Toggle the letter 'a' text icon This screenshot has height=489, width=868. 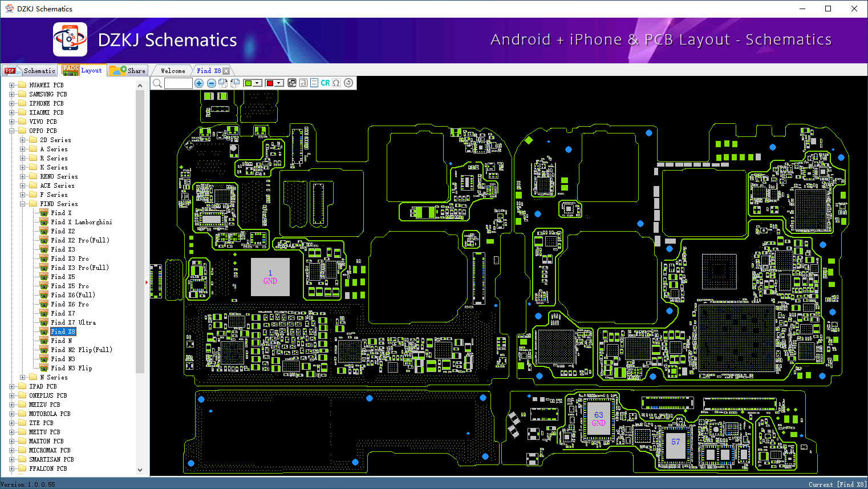click(x=303, y=83)
